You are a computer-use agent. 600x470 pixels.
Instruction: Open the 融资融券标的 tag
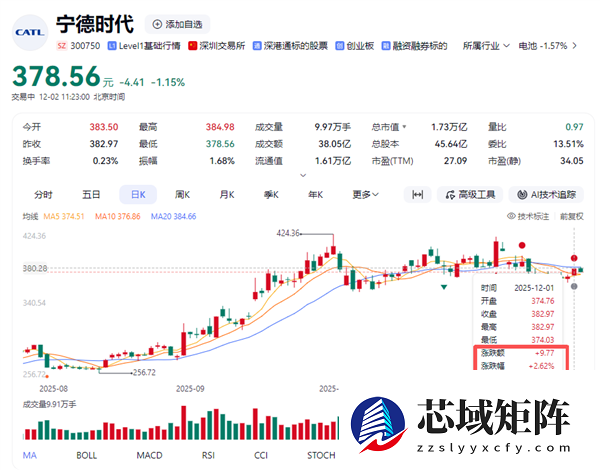click(x=414, y=46)
